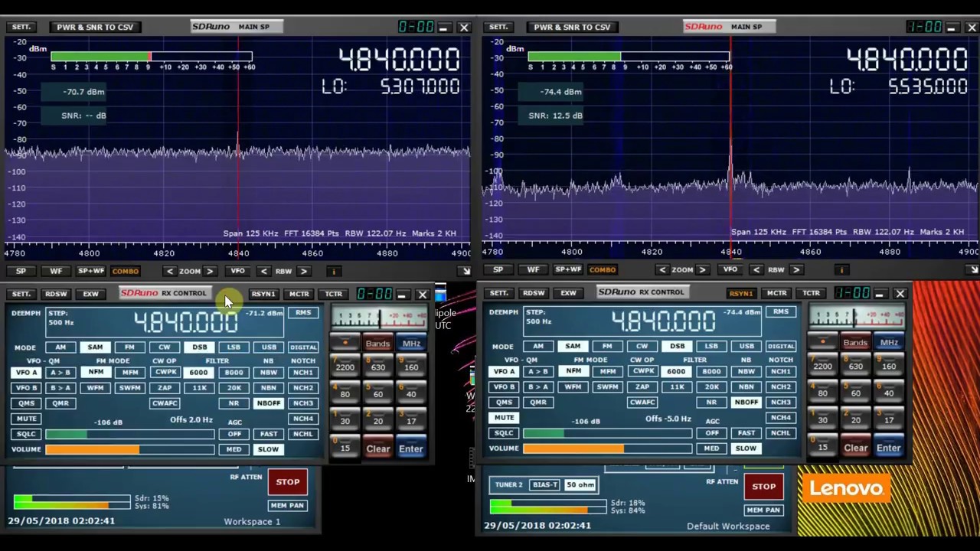Zoom out with left Main SP's '<' ZOOM arrow

[170, 271]
